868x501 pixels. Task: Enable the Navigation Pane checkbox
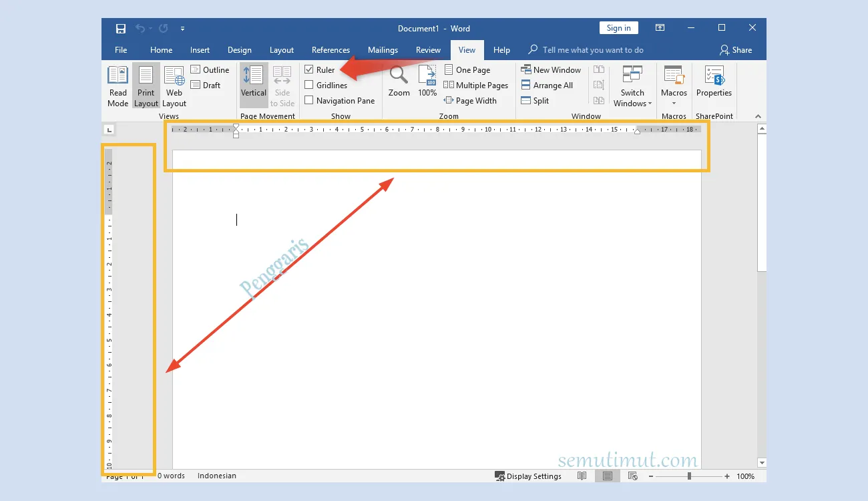[309, 101]
